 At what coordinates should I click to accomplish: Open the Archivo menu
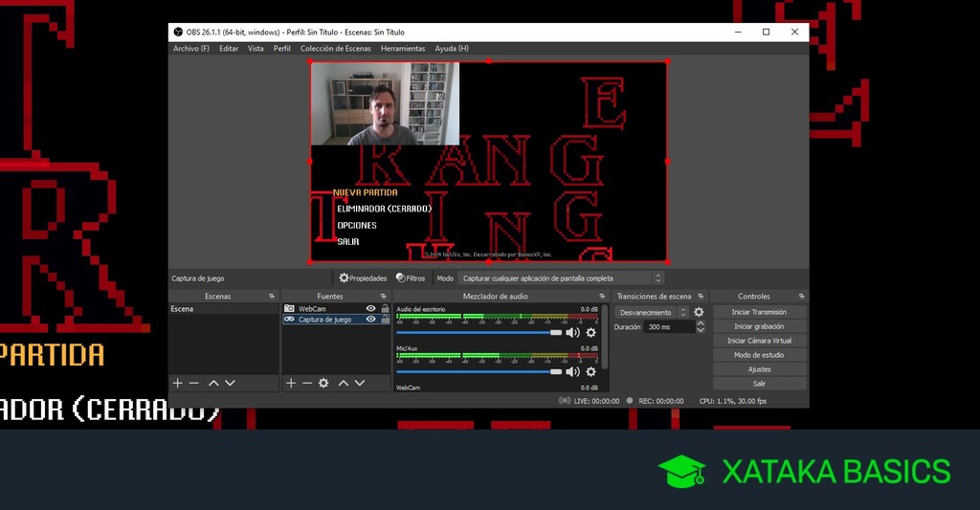click(191, 48)
